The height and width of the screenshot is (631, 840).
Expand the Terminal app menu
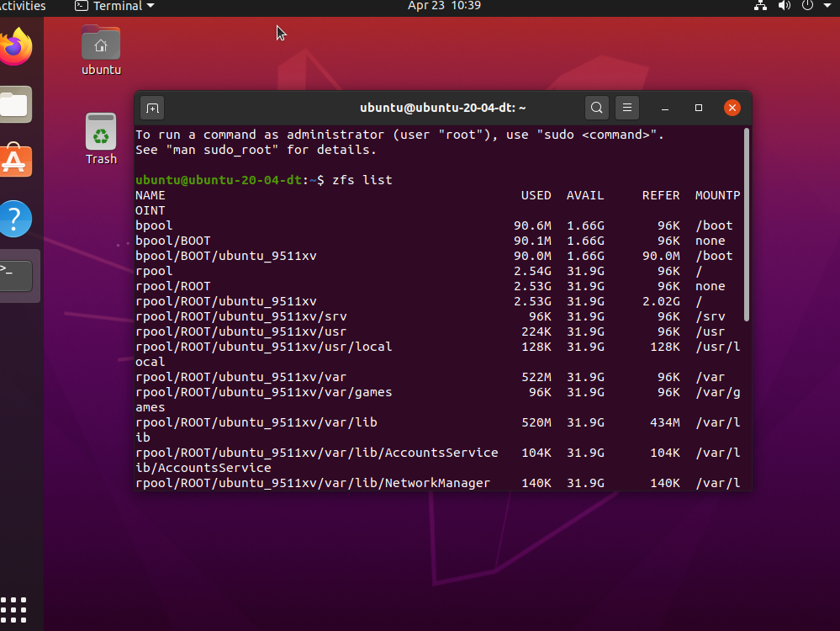[114, 6]
